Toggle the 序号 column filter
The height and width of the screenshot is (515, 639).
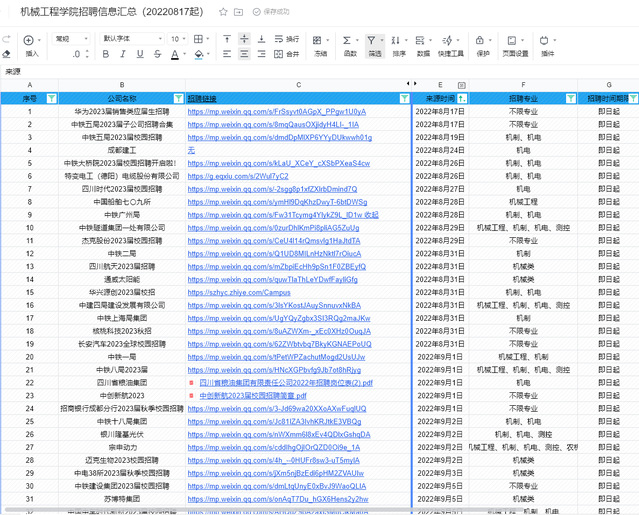click(x=53, y=99)
